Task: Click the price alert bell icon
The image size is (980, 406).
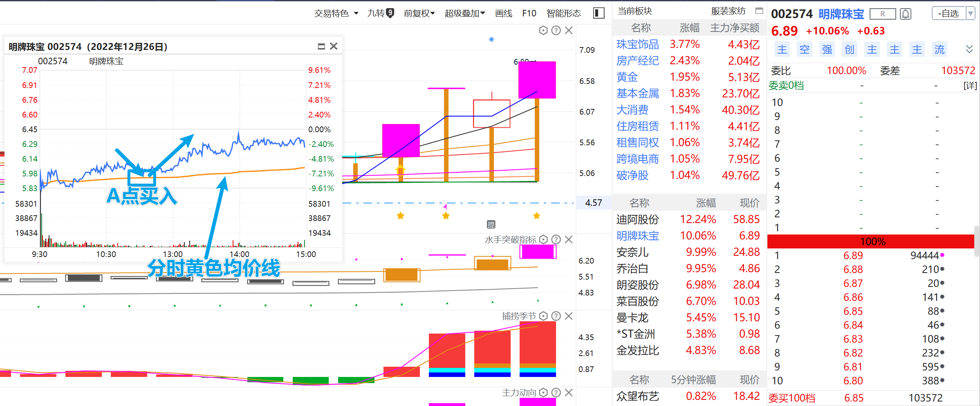Action: [x=906, y=14]
